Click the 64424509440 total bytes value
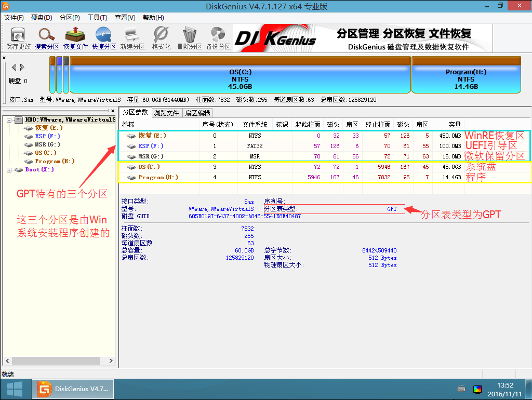Image resolution: width=532 pixels, height=400 pixels. click(379, 250)
